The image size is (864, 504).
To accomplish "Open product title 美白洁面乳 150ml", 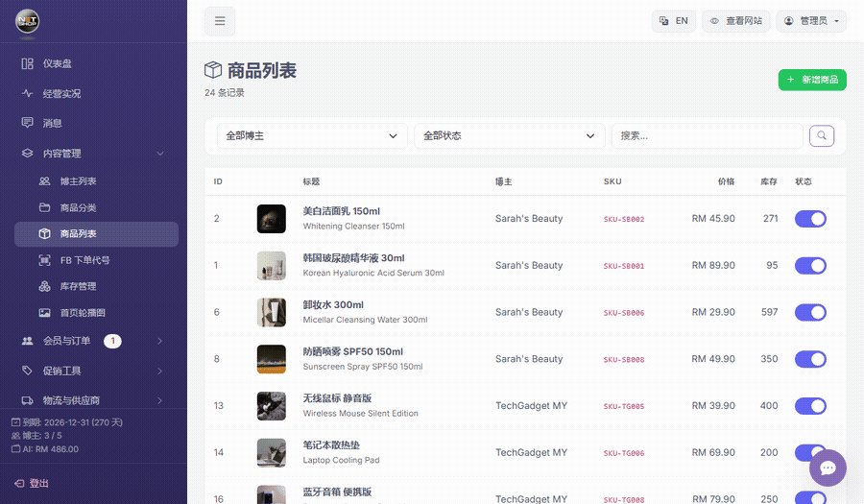I will 342,211.
